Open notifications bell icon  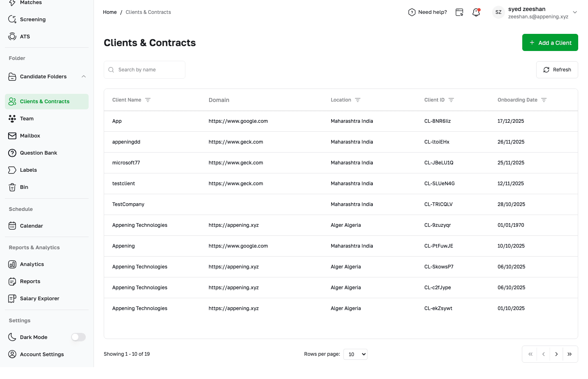tap(476, 12)
